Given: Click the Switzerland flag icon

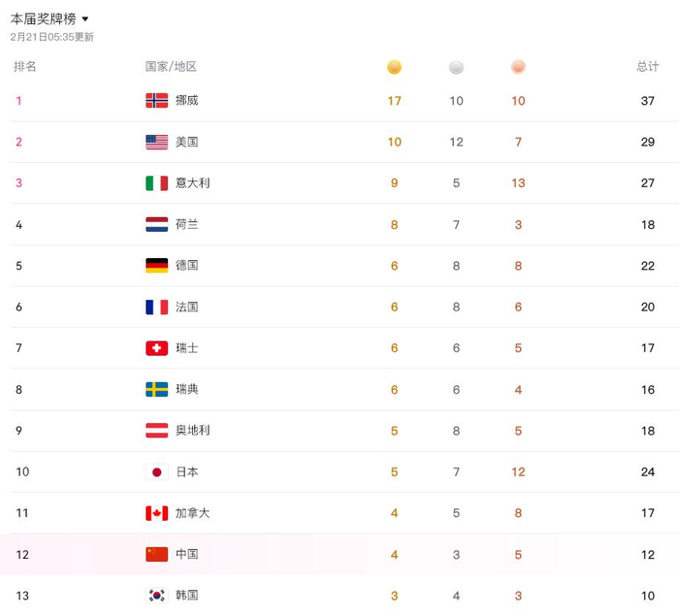Looking at the screenshot, I should (156, 348).
